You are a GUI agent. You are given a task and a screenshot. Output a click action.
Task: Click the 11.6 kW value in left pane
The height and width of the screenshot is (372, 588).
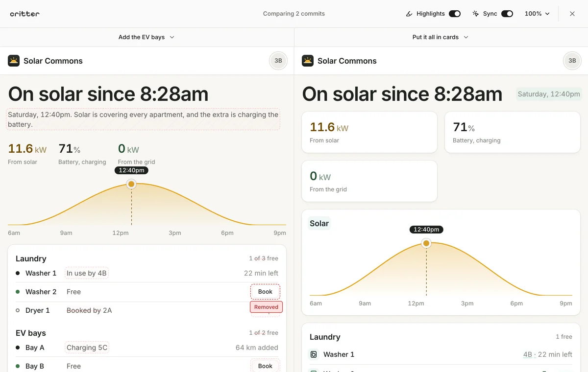pyautogui.click(x=27, y=149)
